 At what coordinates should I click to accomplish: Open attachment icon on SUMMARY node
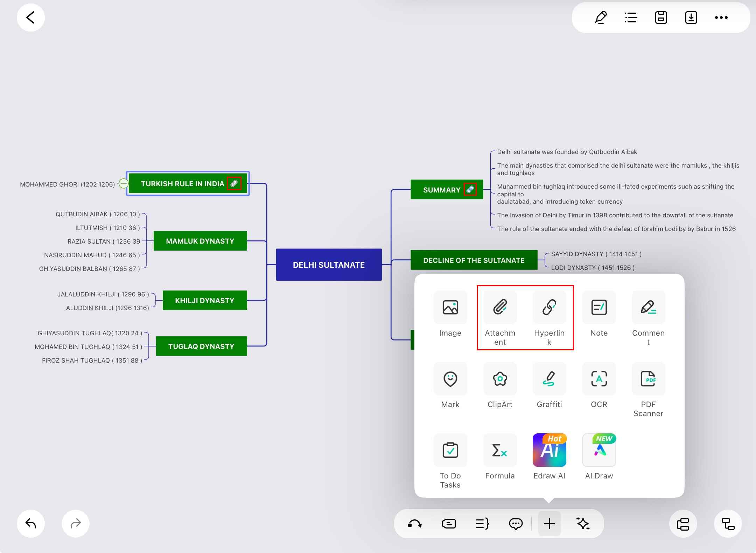click(x=470, y=190)
